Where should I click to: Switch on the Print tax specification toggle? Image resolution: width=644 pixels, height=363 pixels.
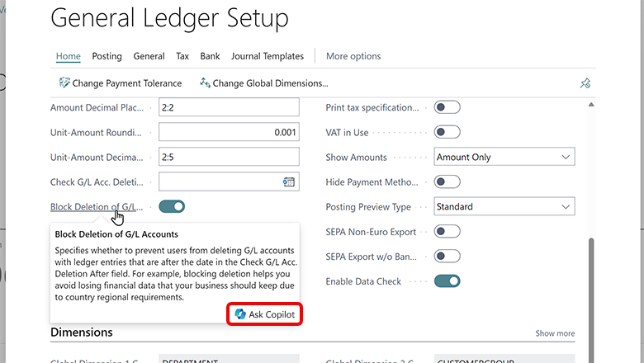click(447, 108)
